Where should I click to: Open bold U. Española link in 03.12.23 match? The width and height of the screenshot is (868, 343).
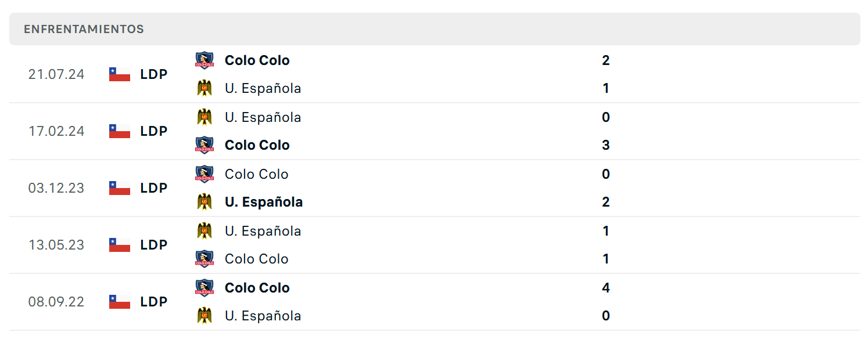(x=264, y=202)
